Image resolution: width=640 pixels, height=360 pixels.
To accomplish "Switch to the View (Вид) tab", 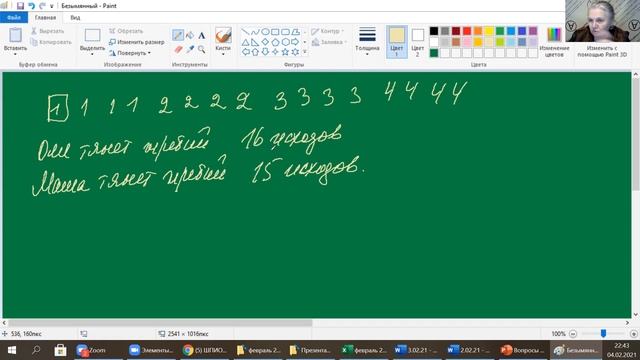I will click(x=75, y=18).
